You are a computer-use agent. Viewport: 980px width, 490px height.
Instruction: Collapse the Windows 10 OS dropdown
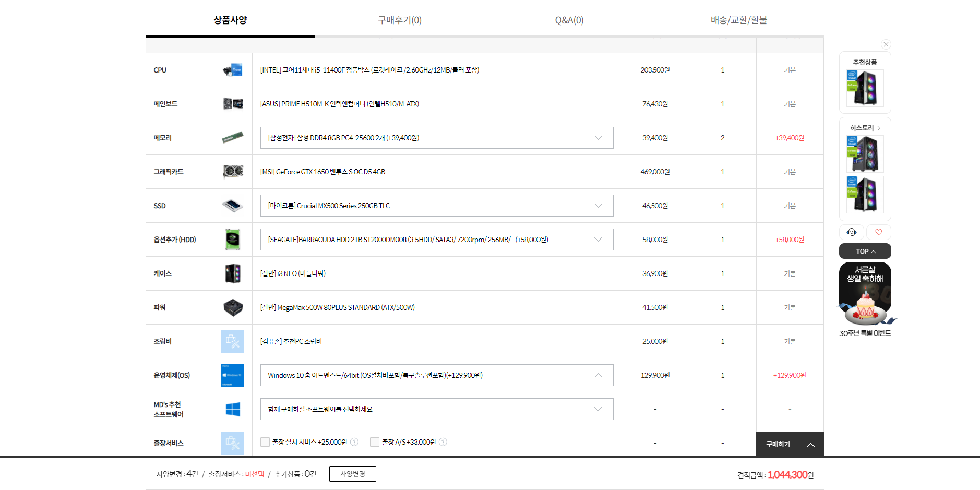pyautogui.click(x=437, y=375)
